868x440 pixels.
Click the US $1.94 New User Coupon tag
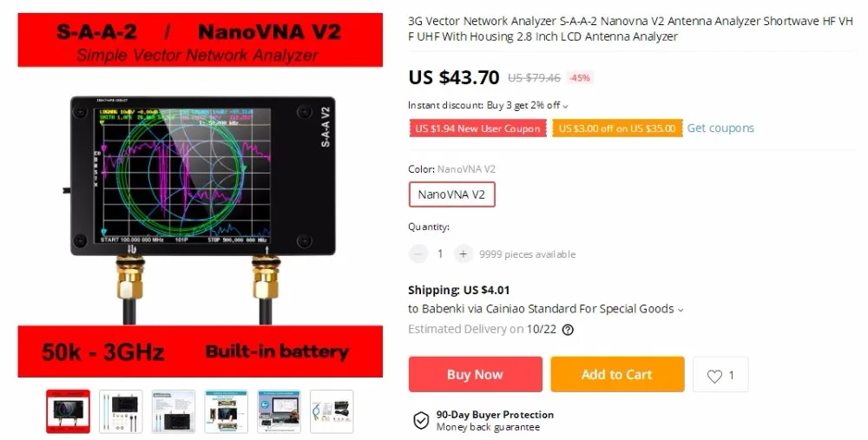pyautogui.click(x=477, y=128)
